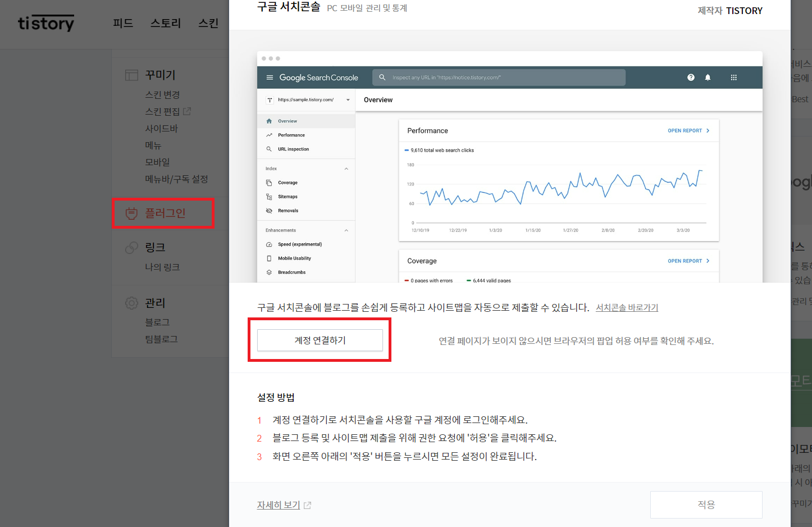Open 메뉴바/구독 설정
This screenshot has width=812, height=527.
coord(176,179)
